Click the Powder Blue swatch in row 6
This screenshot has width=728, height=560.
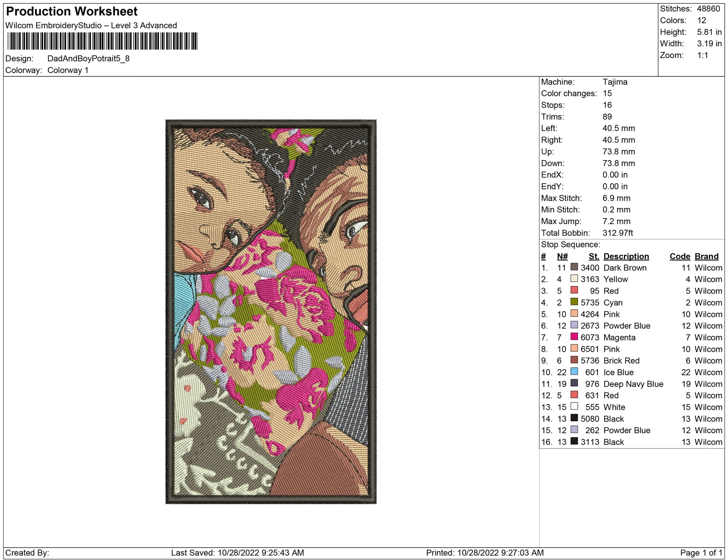click(574, 325)
